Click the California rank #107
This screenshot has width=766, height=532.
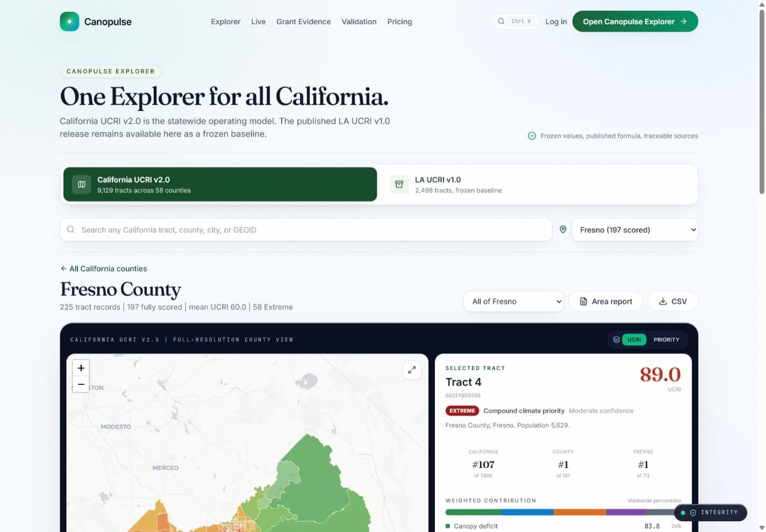click(483, 464)
